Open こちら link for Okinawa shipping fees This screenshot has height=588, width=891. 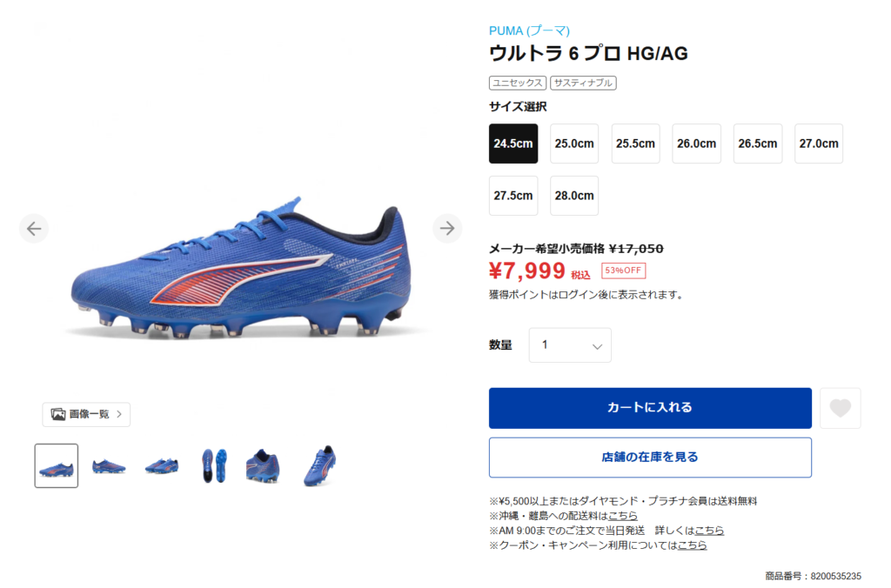(623, 516)
